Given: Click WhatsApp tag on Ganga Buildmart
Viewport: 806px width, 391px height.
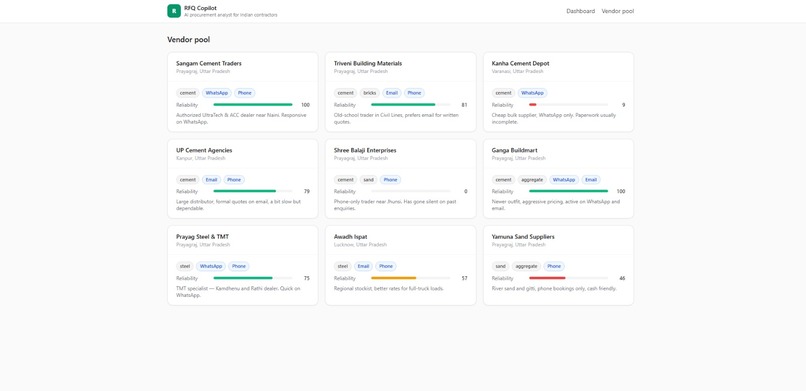Looking at the screenshot, I should coord(564,180).
